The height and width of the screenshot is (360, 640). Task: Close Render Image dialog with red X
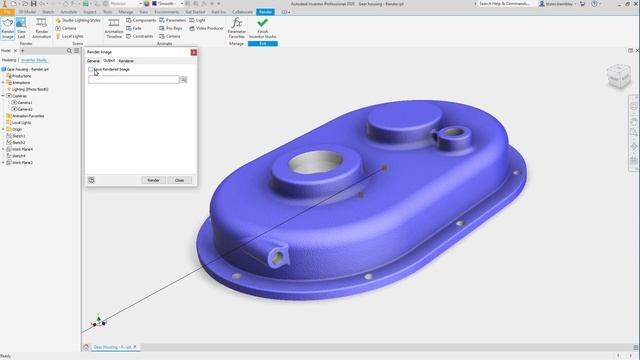[193, 52]
